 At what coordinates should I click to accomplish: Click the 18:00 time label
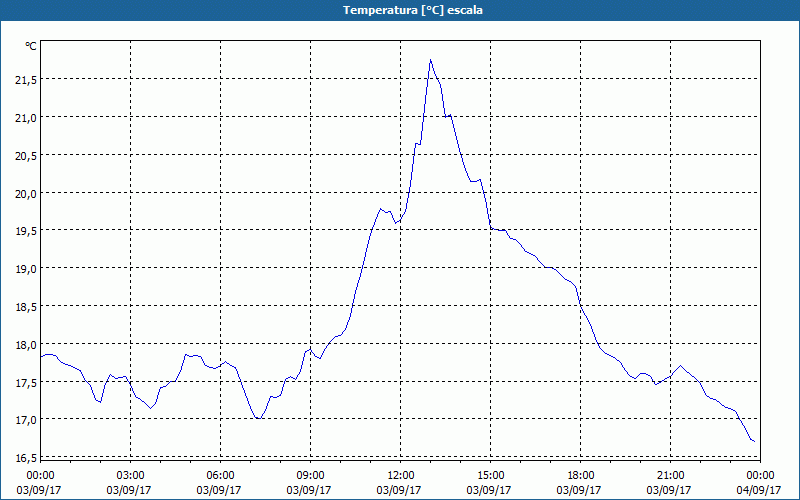click(x=581, y=476)
